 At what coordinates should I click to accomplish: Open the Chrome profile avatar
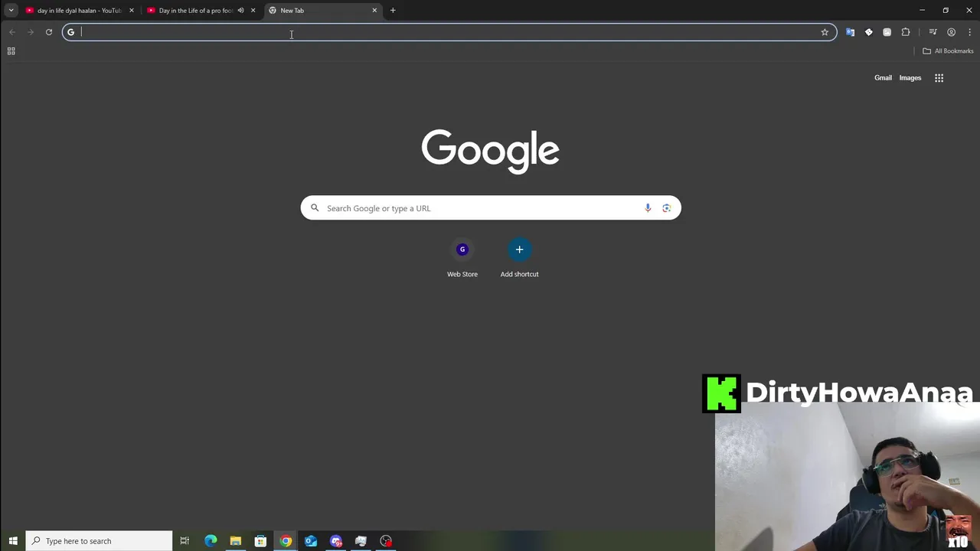point(951,32)
